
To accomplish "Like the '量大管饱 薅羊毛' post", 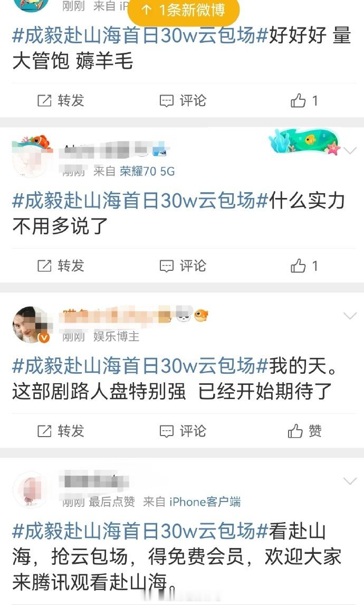I will click(x=304, y=101).
